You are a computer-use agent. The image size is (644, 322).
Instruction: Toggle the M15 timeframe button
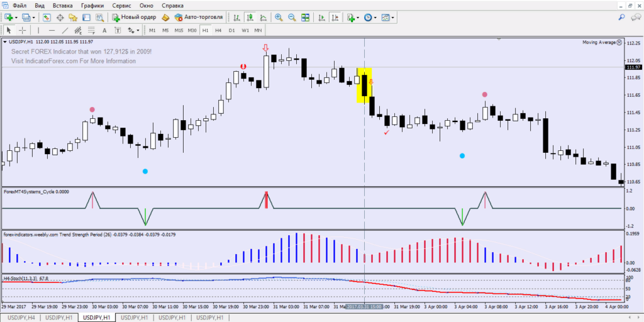179,30
